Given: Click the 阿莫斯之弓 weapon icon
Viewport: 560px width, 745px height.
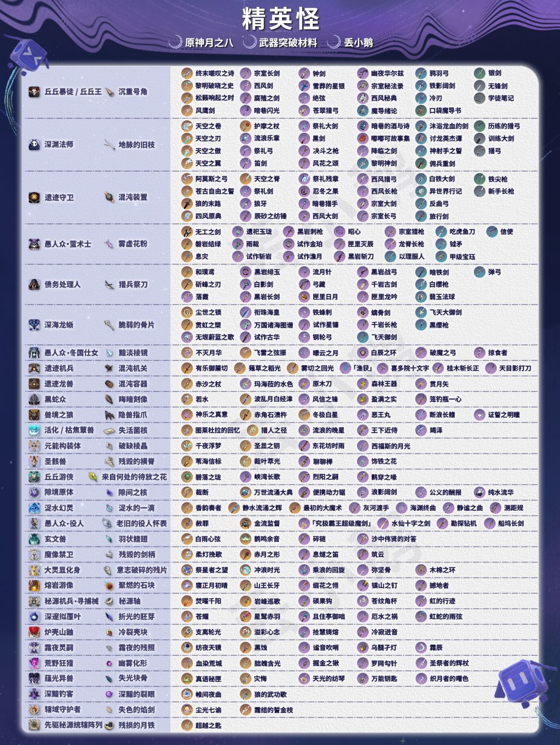Looking at the screenshot, I should (187, 179).
